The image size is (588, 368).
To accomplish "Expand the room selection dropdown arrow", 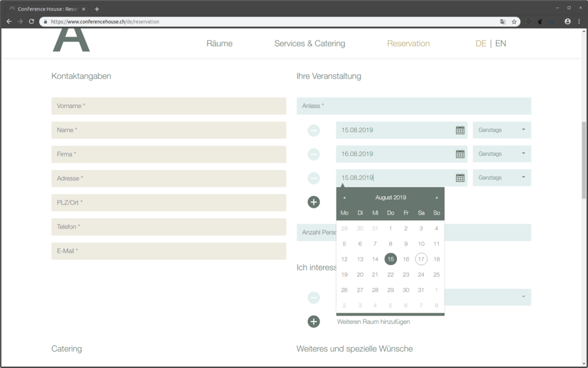I will 524,297.
